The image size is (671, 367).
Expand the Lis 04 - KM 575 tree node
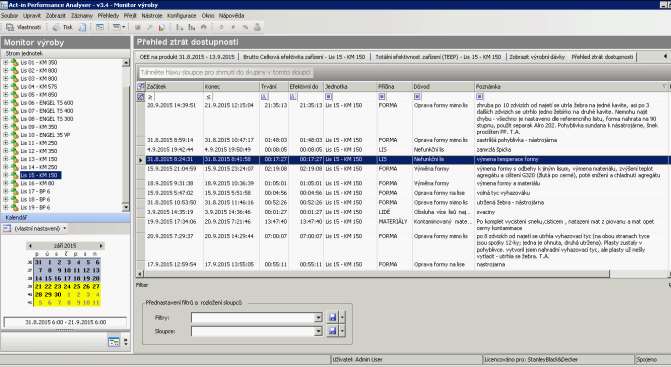point(6,86)
